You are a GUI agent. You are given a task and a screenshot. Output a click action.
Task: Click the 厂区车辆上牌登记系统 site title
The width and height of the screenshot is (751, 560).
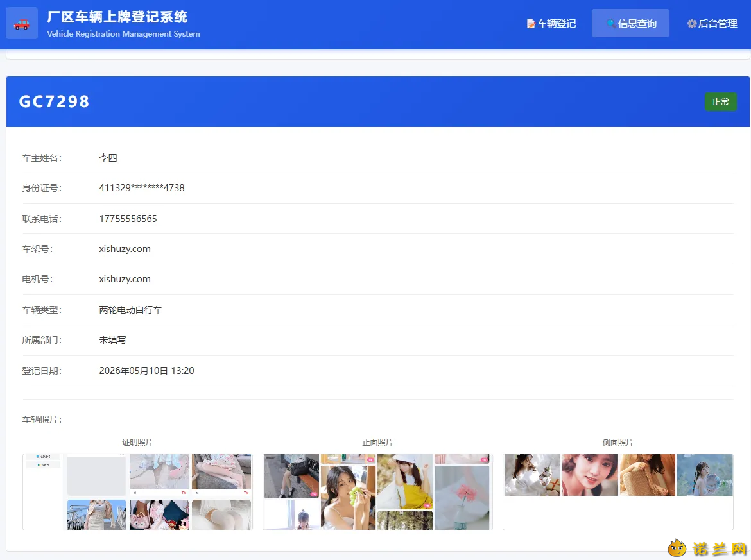tap(117, 17)
